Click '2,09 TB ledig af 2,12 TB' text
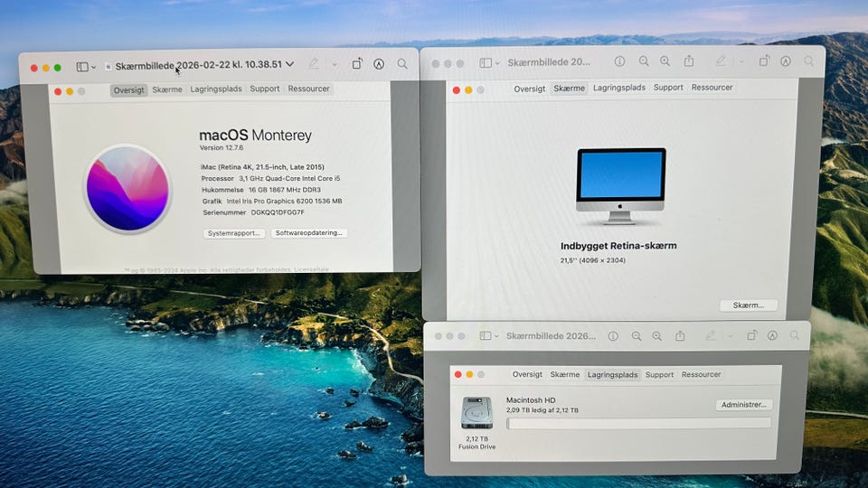The width and height of the screenshot is (868, 488). pos(542,410)
